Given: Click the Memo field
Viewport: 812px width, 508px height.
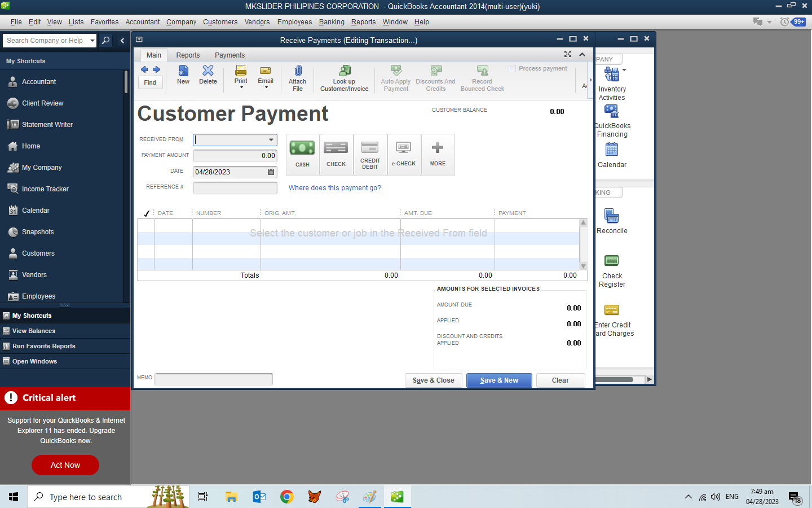Looking at the screenshot, I should pyautogui.click(x=214, y=379).
